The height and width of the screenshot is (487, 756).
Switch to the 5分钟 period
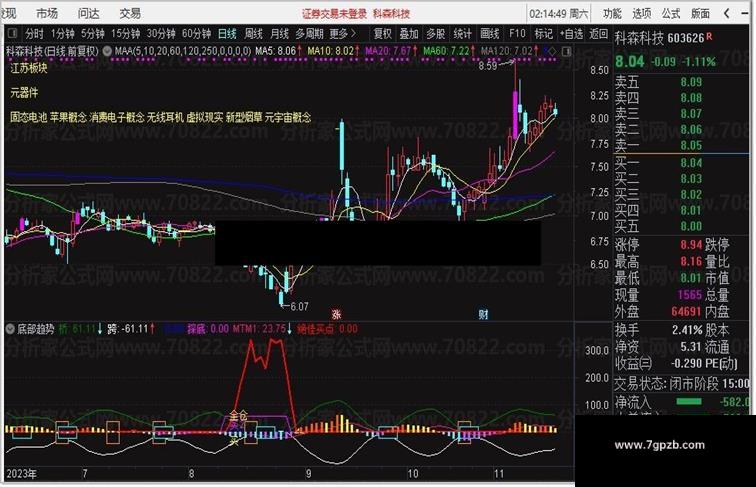93,34
